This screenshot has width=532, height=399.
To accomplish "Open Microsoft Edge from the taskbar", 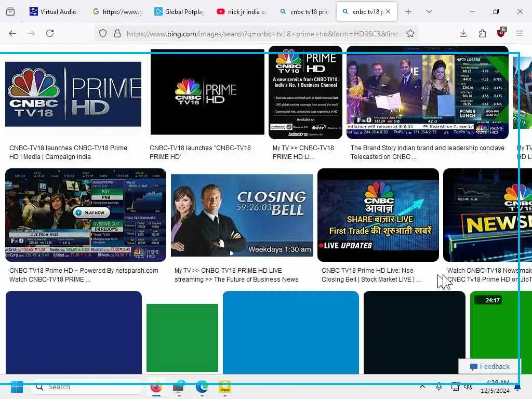I will (202, 387).
